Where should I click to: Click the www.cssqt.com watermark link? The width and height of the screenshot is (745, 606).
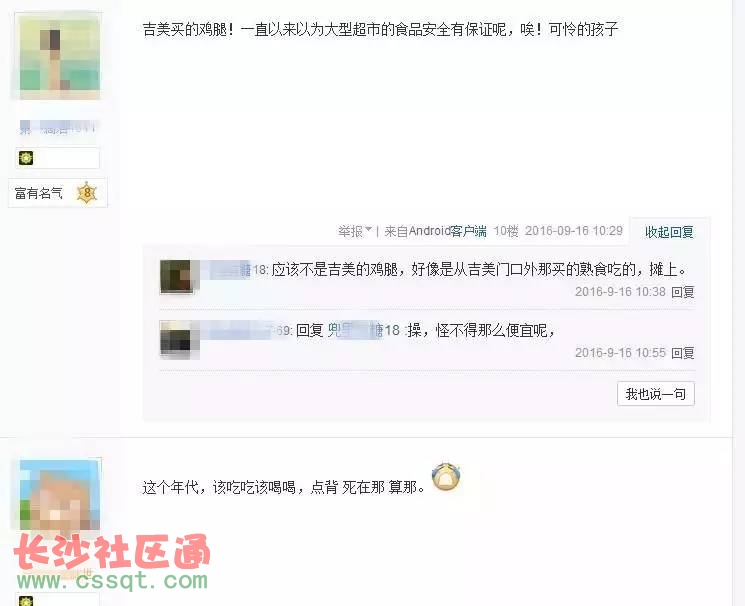tap(113, 580)
